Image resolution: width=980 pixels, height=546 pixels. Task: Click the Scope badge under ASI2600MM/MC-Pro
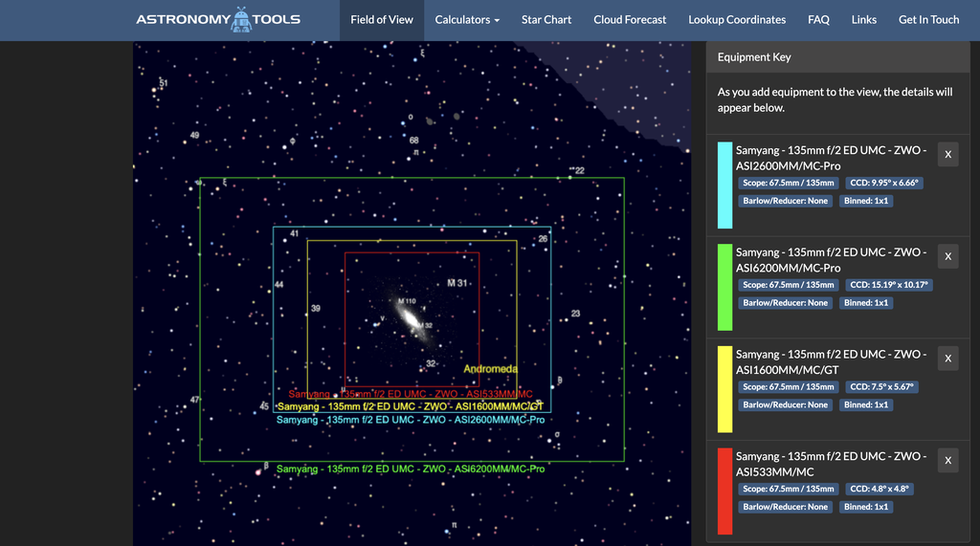click(x=789, y=183)
